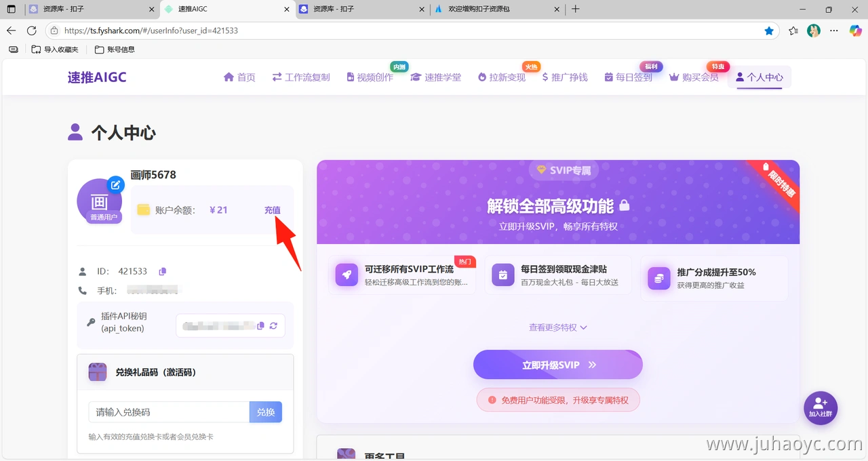868x461 pixels.
Task: Click the 立即升级SVIP button
Action: click(x=558, y=365)
